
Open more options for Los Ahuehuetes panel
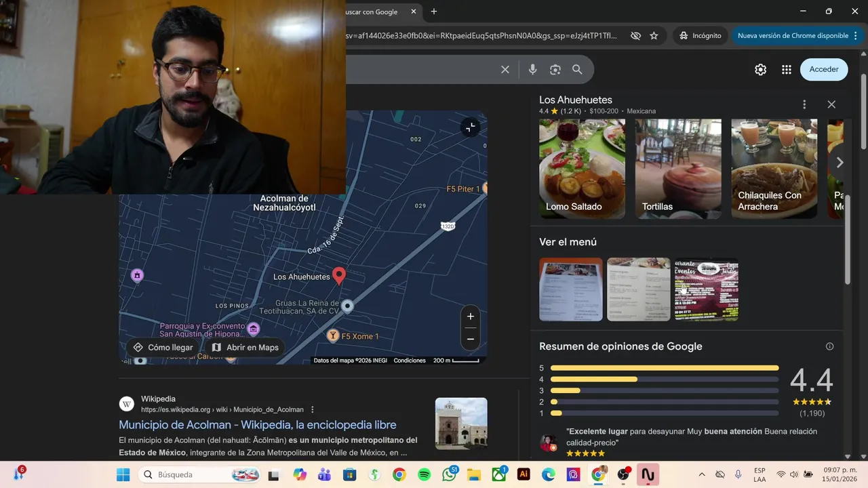(804, 104)
